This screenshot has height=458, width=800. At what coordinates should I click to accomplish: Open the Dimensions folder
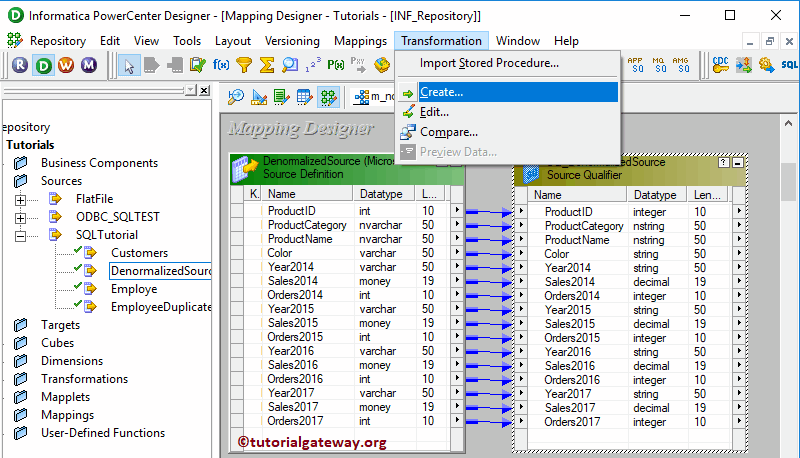point(72,361)
